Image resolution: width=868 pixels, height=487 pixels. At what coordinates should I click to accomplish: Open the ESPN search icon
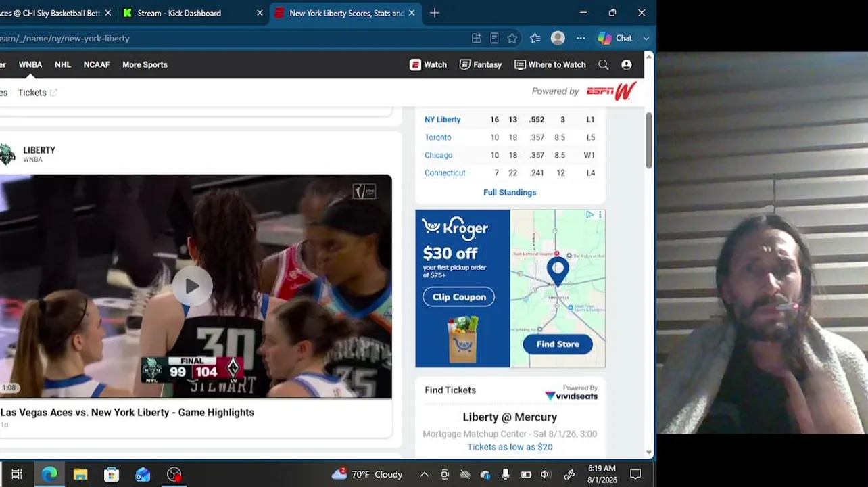click(603, 65)
